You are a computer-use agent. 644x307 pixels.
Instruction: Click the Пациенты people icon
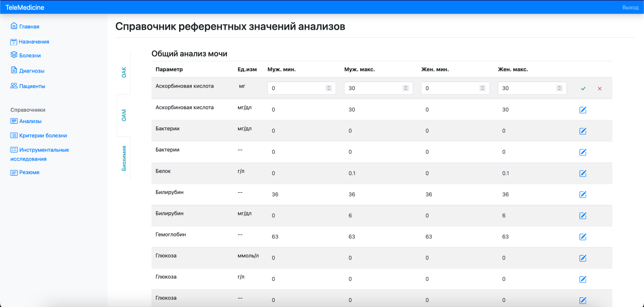(x=14, y=86)
